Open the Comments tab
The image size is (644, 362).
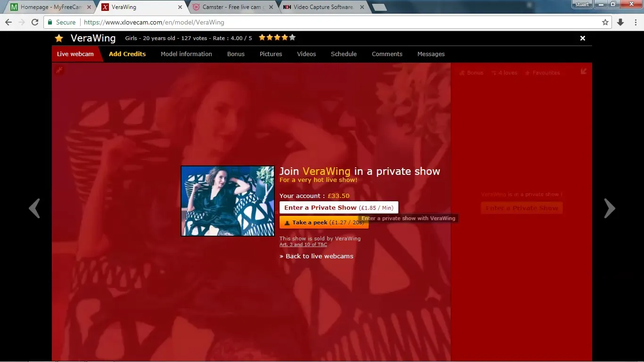click(387, 54)
